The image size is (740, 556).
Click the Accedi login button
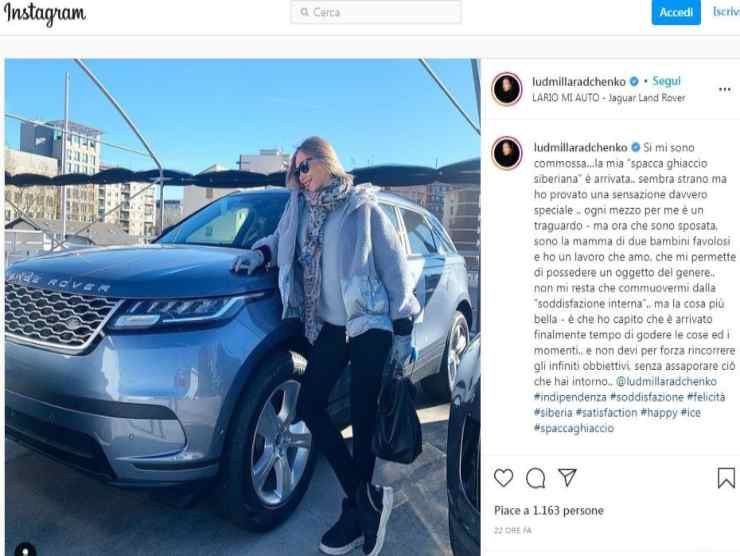(x=676, y=12)
